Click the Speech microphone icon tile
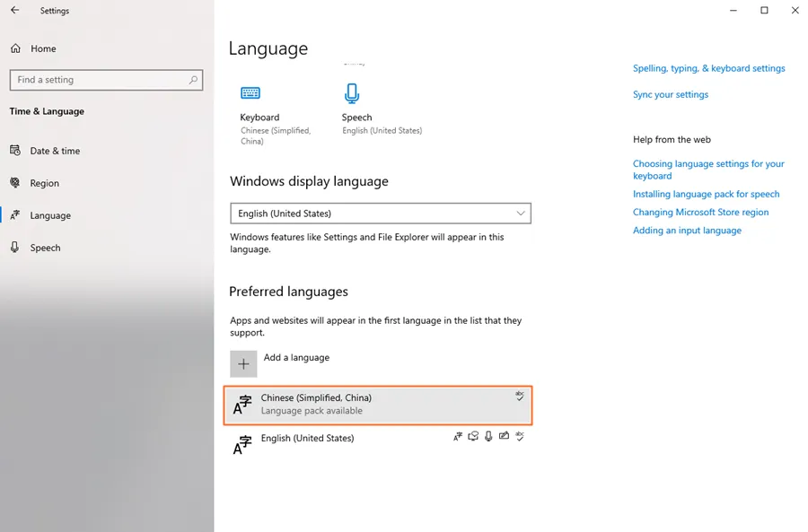808x532 pixels. point(351,93)
